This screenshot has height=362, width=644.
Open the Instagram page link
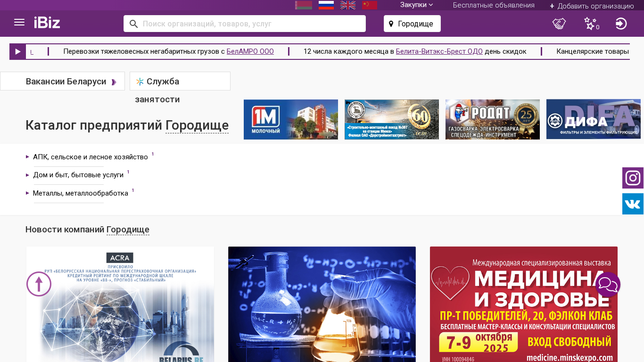click(x=633, y=178)
